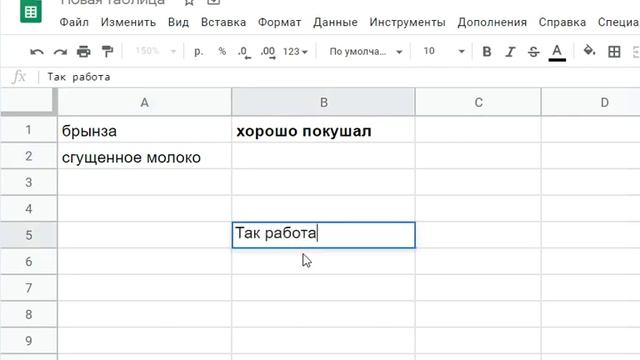The width and height of the screenshot is (640, 360).
Task: Select row 6 header
Action: click(x=29, y=261)
